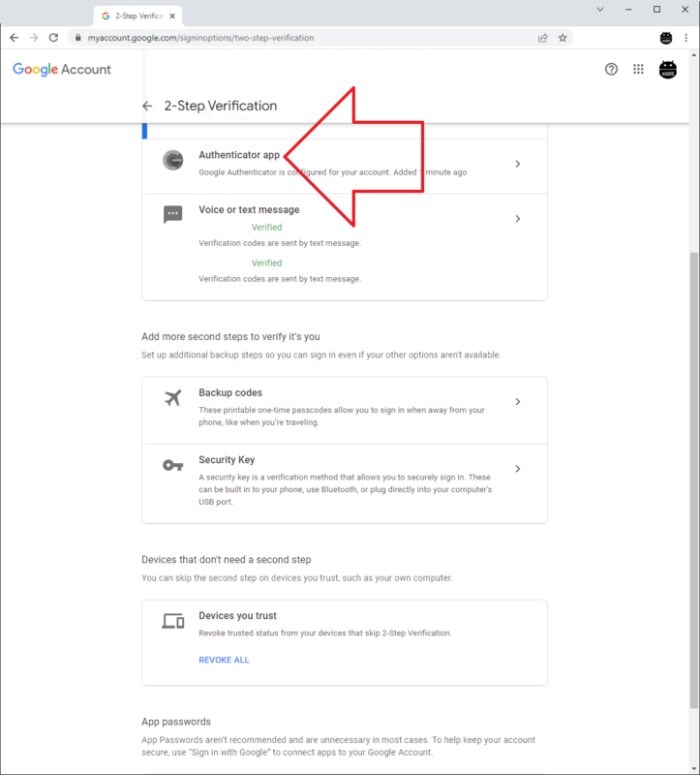This screenshot has width=700, height=775.
Task: Expand the Voice or text message chevron
Action: pyautogui.click(x=518, y=219)
